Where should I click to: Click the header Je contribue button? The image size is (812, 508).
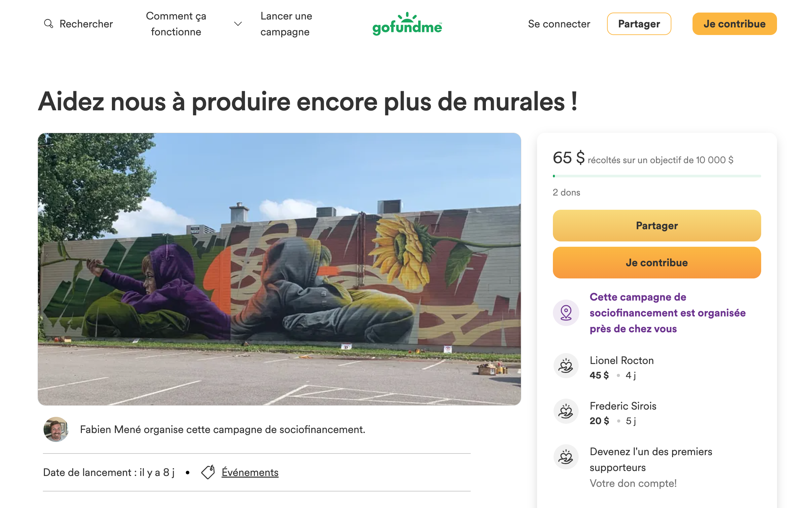point(734,24)
